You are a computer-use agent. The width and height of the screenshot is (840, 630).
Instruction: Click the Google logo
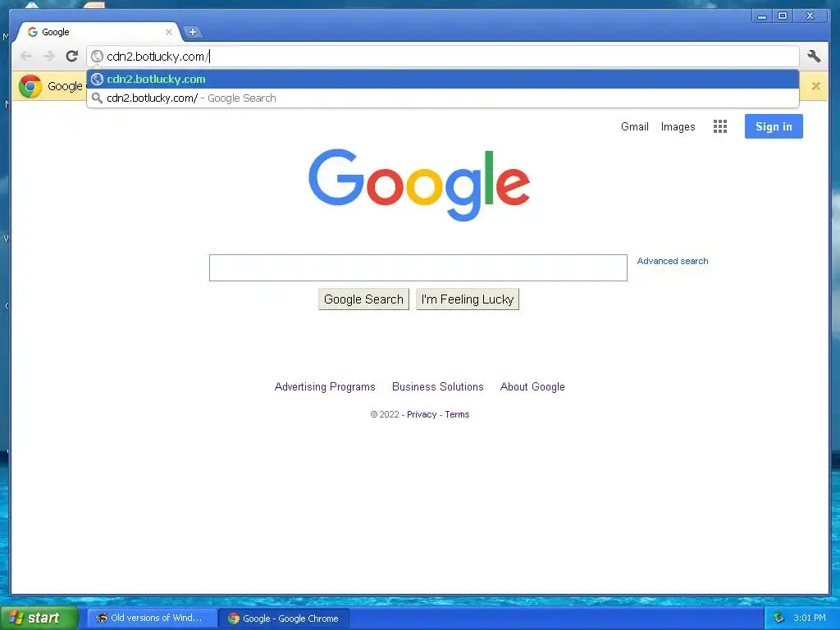click(419, 185)
